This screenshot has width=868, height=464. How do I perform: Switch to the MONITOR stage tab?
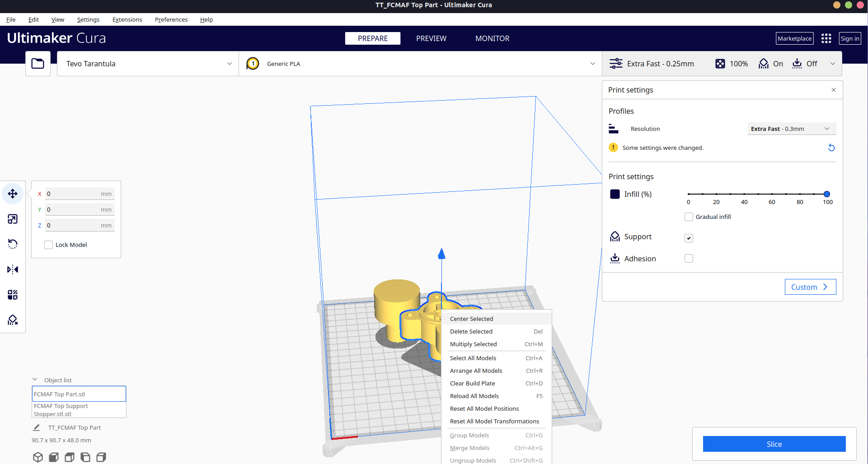pos(492,38)
